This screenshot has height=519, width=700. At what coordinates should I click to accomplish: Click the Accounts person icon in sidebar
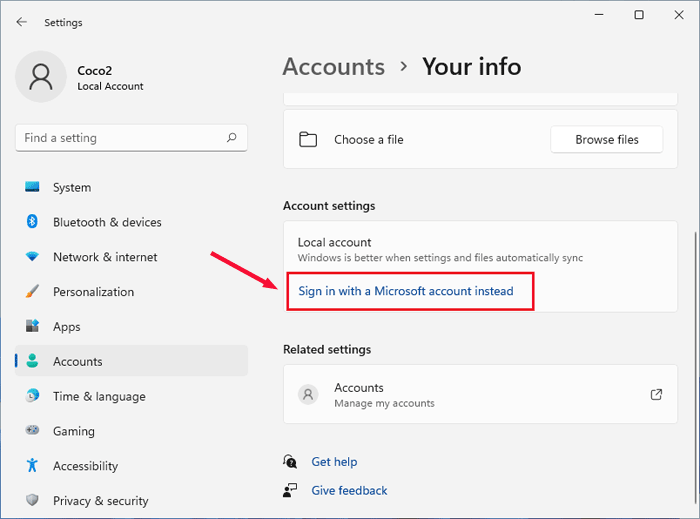(32, 361)
